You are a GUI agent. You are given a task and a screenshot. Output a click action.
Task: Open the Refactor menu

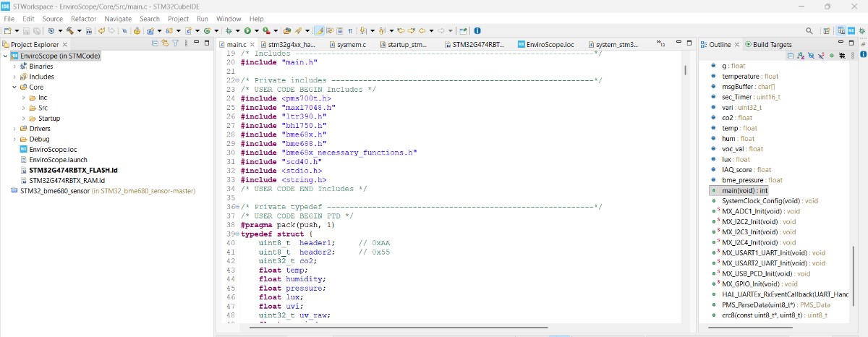point(83,18)
